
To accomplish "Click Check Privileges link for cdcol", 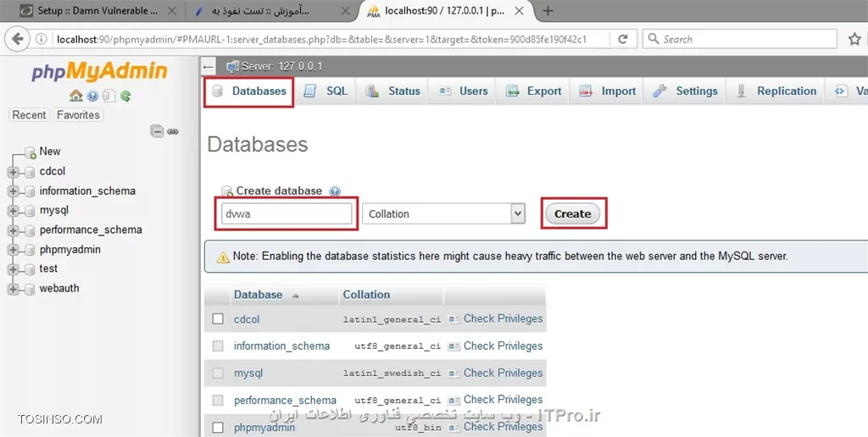I will (x=504, y=318).
